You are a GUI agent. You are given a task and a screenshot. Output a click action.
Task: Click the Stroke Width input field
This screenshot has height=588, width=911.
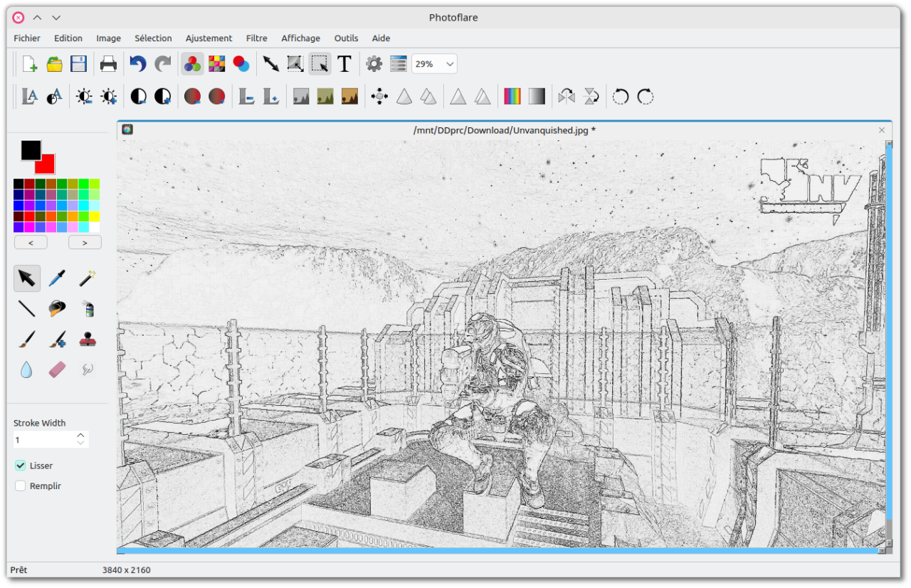51,440
